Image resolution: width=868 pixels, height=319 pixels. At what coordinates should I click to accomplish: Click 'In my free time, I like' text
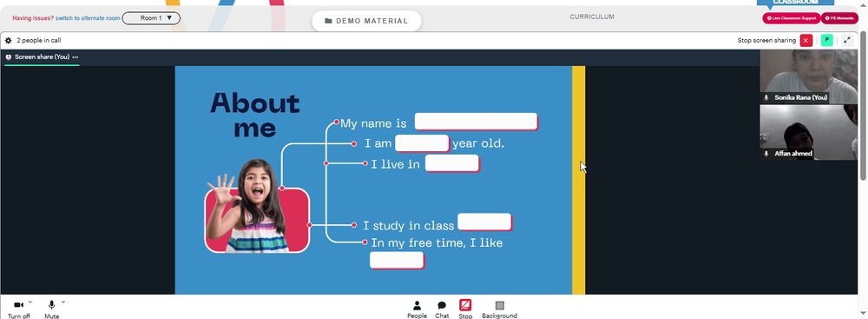click(437, 243)
